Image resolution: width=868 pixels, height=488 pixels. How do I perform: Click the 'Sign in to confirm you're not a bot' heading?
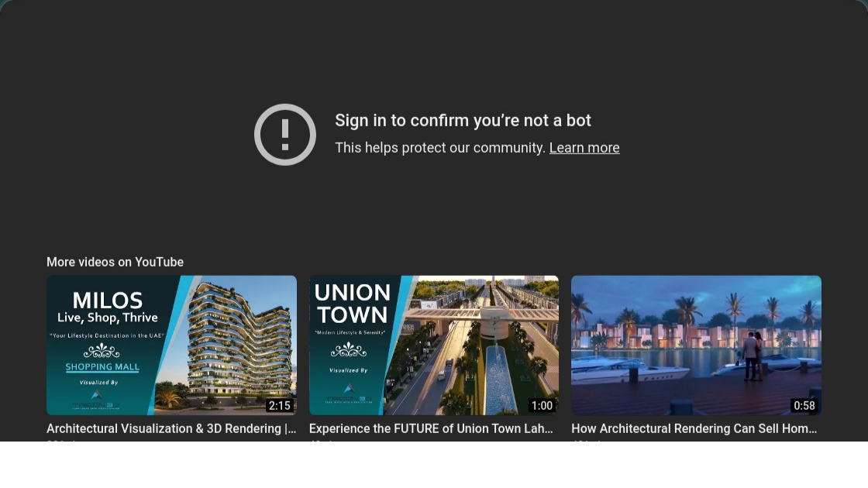[463, 121]
